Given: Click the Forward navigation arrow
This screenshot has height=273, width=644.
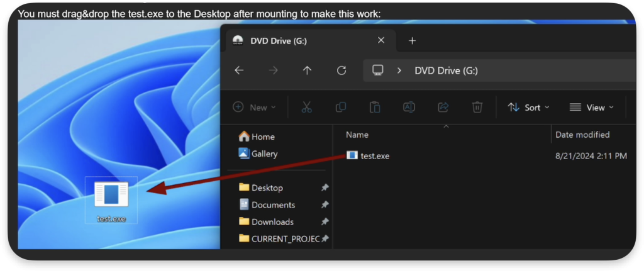Looking at the screenshot, I should point(273,70).
